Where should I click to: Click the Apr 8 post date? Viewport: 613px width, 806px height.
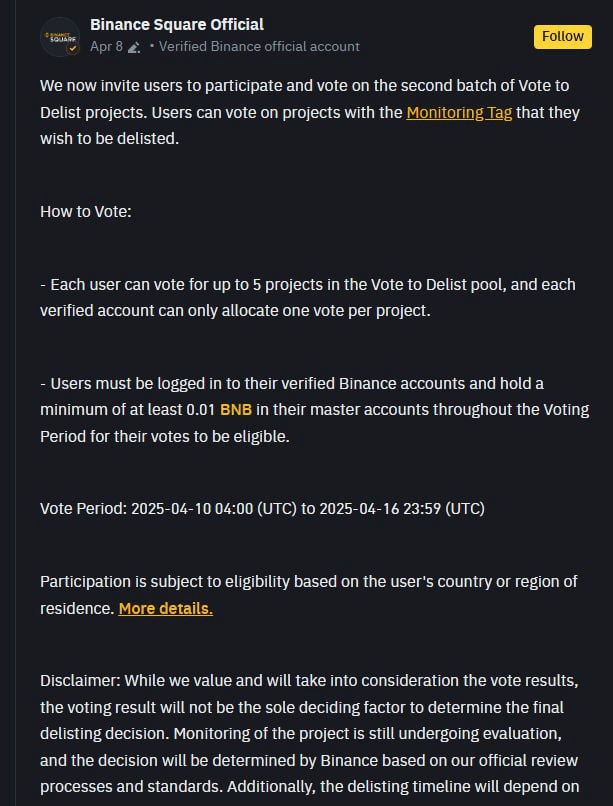(x=106, y=46)
